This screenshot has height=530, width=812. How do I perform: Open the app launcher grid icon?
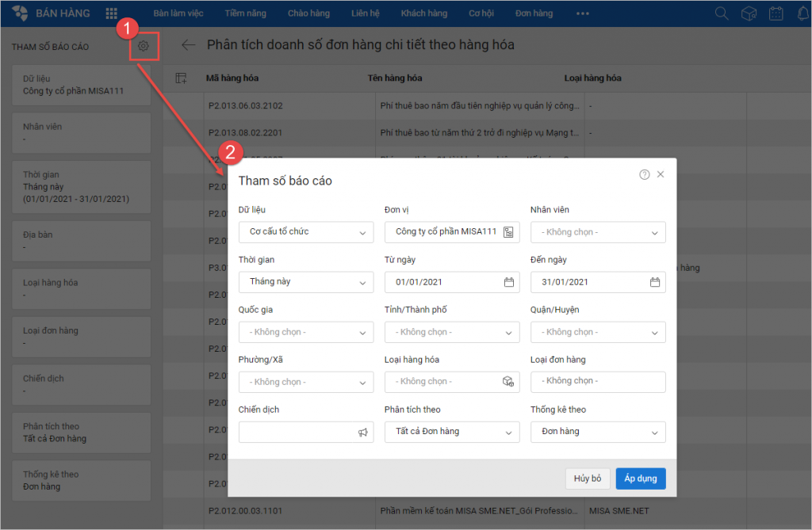coord(111,13)
